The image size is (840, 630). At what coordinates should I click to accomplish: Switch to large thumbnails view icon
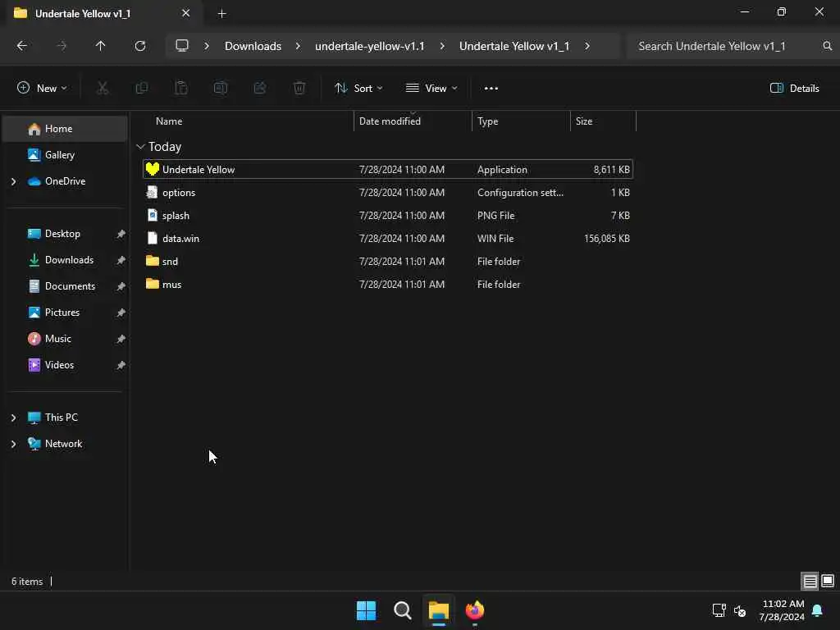828,582
